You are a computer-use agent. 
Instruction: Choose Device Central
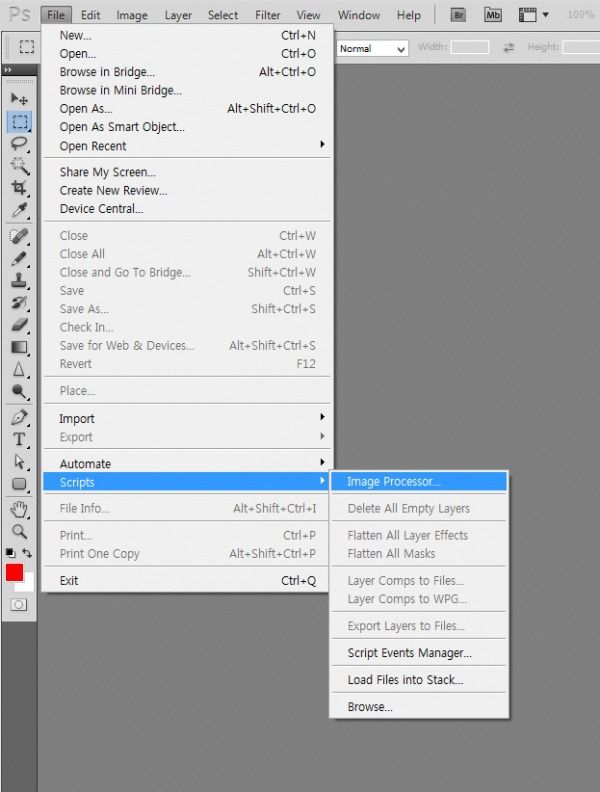[x=187, y=209]
